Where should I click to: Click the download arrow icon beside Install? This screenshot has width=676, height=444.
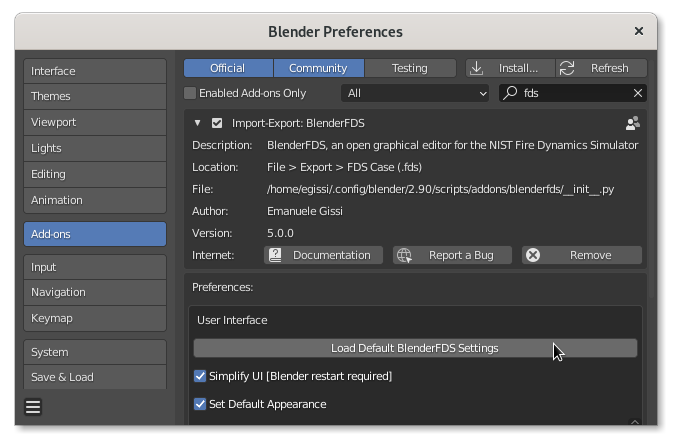pyautogui.click(x=476, y=68)
